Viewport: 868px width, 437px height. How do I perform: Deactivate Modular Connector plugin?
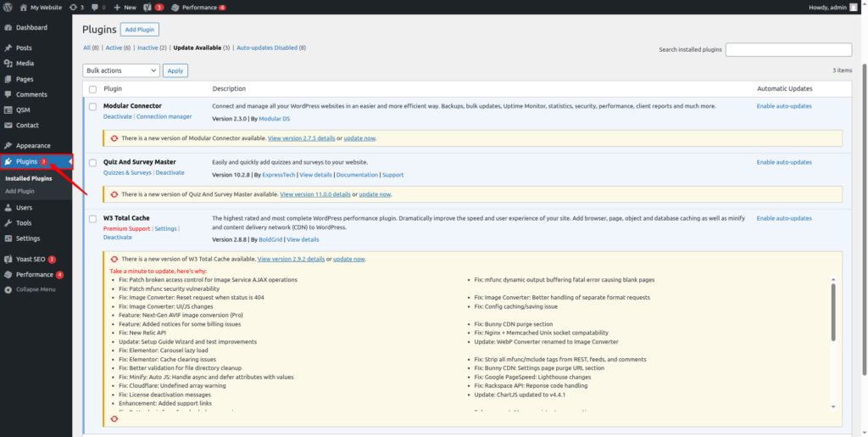coord(118,117)
